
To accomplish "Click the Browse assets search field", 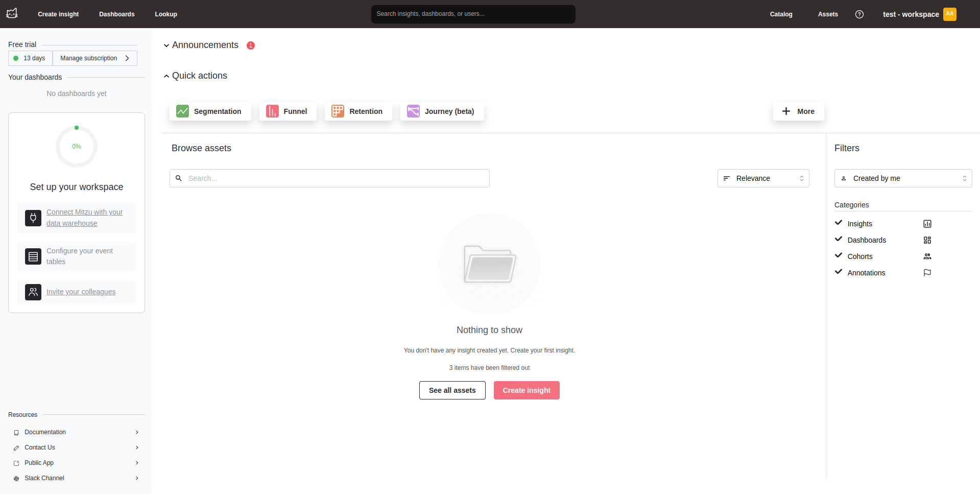I will (x=329, y=178).
